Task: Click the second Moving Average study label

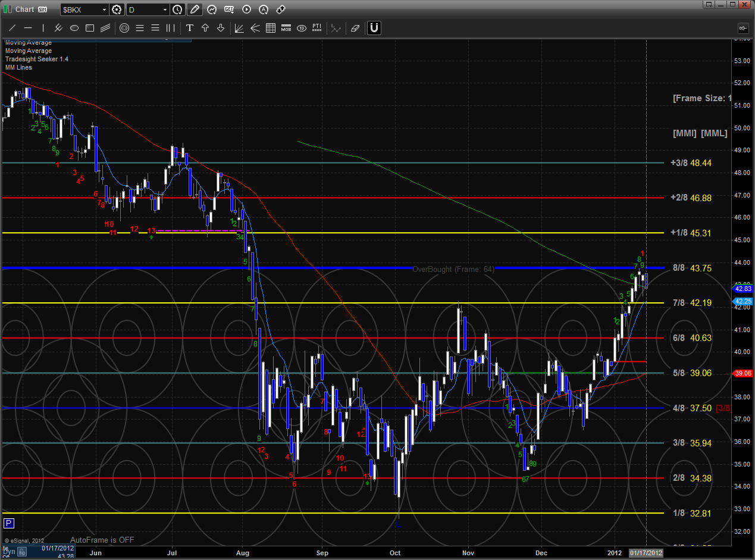Action: (29, 51)
